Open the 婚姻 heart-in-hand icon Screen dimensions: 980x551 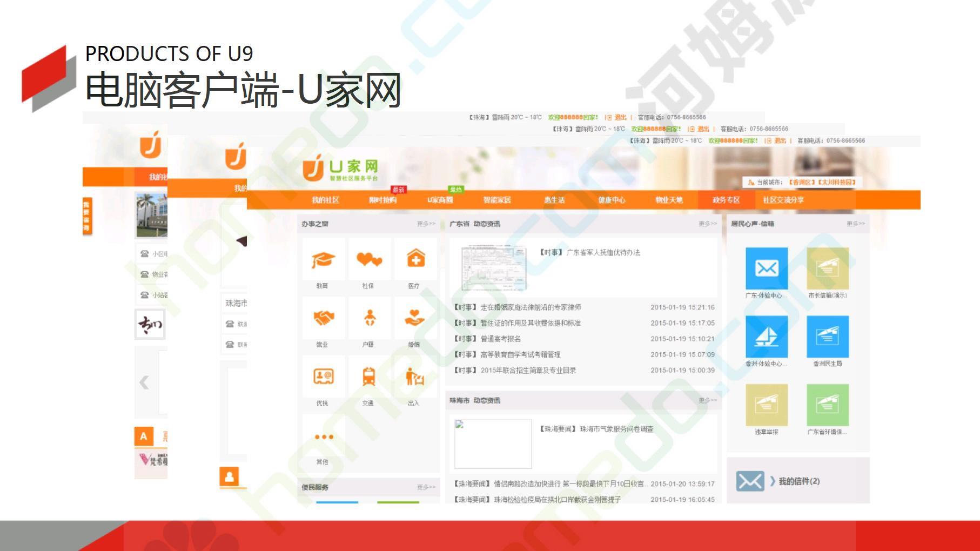pos(414,318)
